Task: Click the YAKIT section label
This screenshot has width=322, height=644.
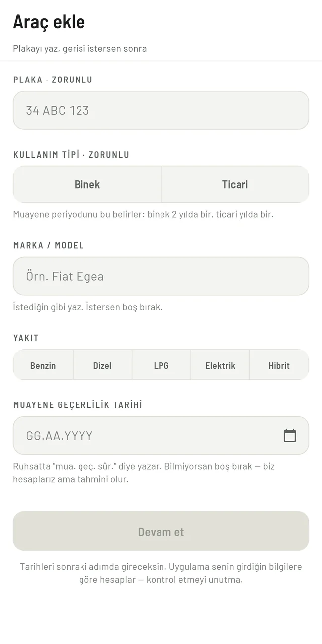Action: (26, 338)
